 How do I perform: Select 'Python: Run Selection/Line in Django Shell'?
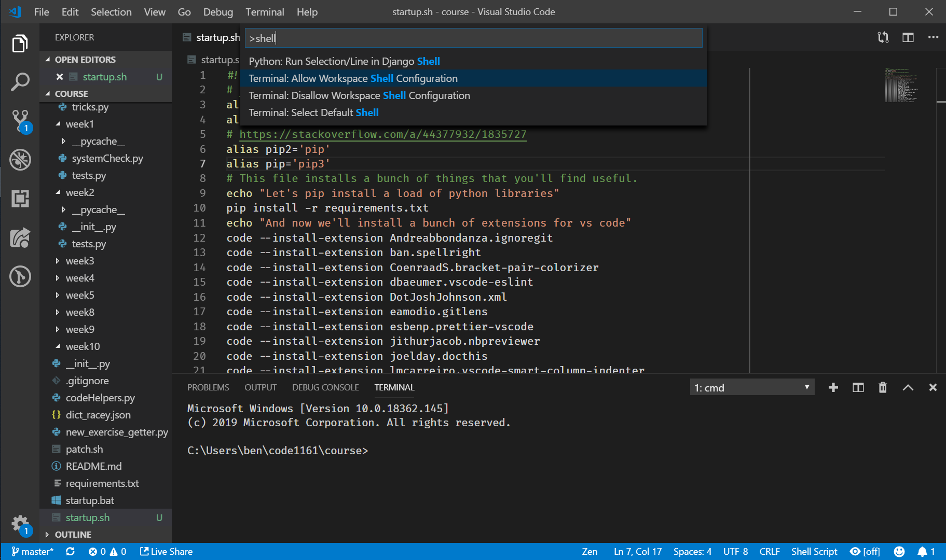473,61
